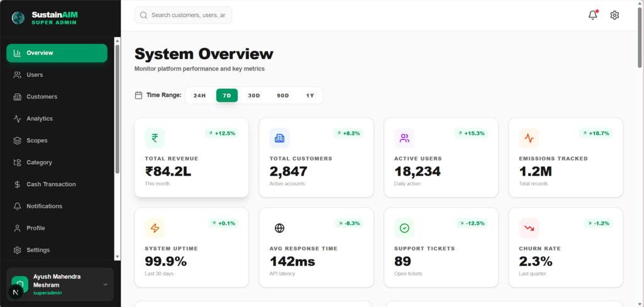
Task: Click the ₹84.2L revenue value
Action: pyautogui.click(x=169, y=171)
